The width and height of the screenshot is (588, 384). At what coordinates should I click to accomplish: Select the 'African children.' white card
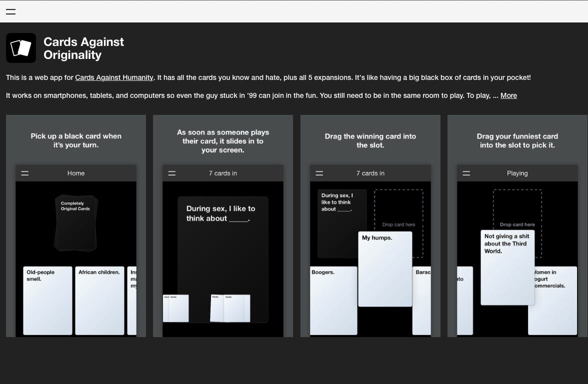click(x=99, y=301)
